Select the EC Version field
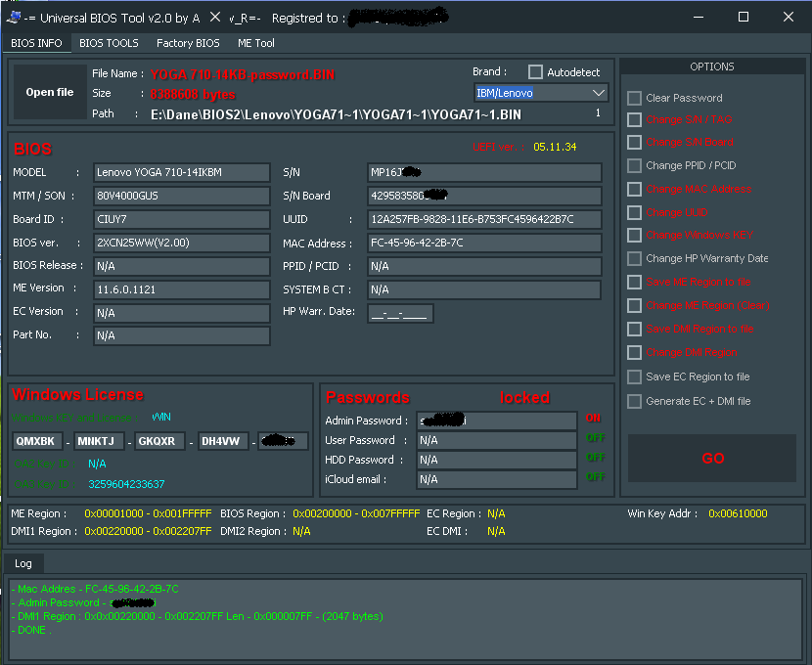 click(x=182, y=313)
